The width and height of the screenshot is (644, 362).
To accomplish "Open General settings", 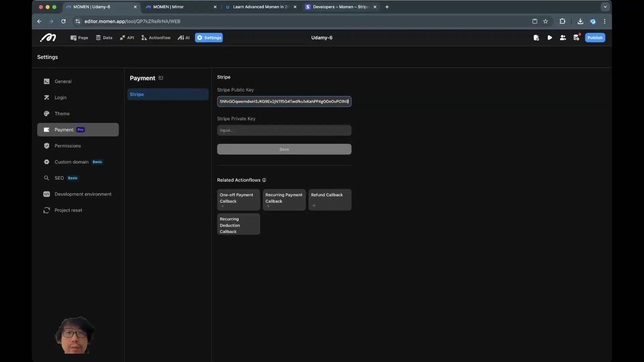I will 78,81.
